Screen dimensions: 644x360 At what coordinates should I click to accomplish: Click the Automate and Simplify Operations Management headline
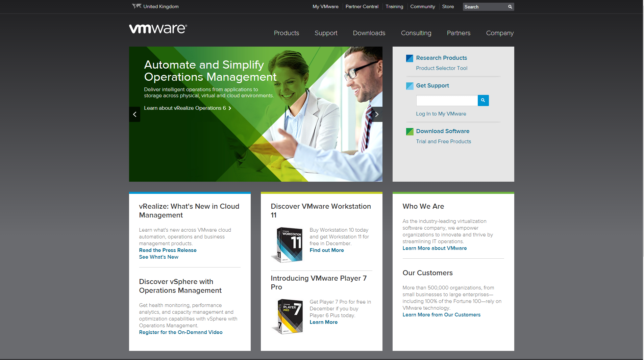tap(210, 71)
